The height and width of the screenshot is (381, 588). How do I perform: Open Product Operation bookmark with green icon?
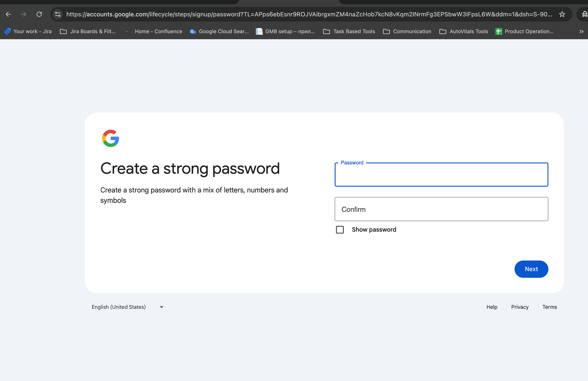[525, 31]
